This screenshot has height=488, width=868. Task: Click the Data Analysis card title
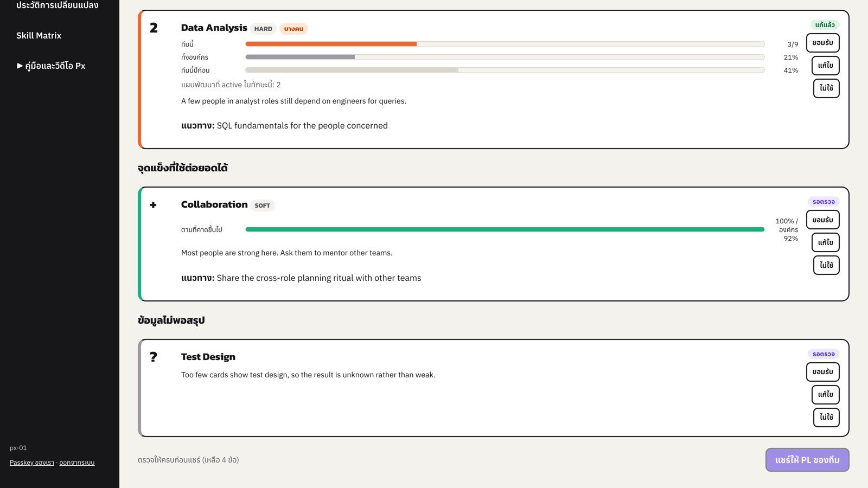click(214, 28)
